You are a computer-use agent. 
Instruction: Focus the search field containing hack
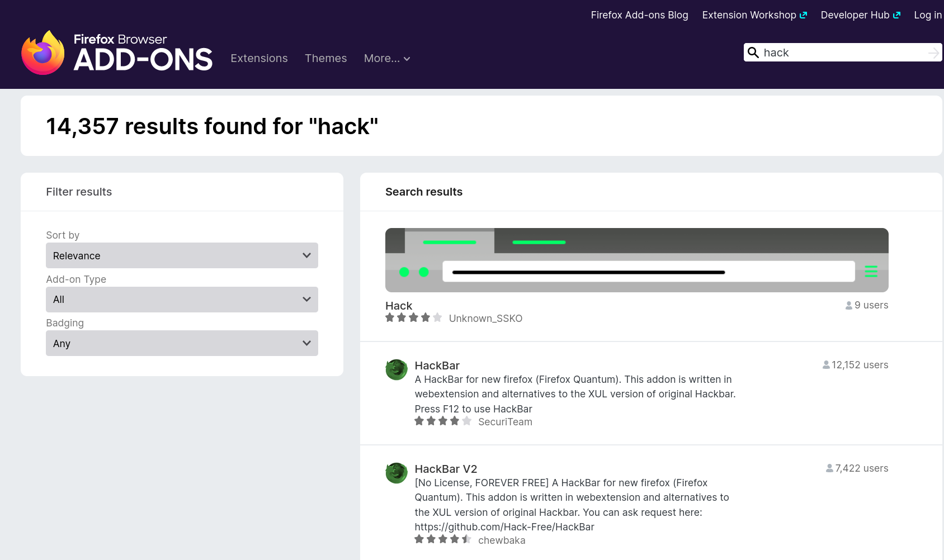(x=842, y=53)
